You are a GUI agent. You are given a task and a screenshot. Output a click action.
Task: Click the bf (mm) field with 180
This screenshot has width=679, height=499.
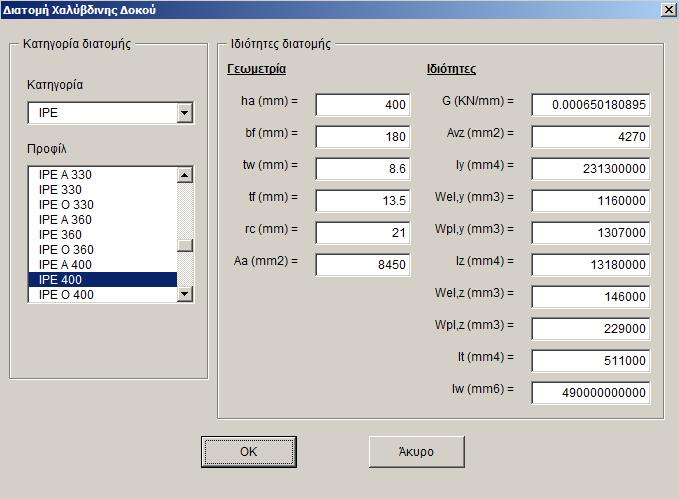(x=363, y=137)
